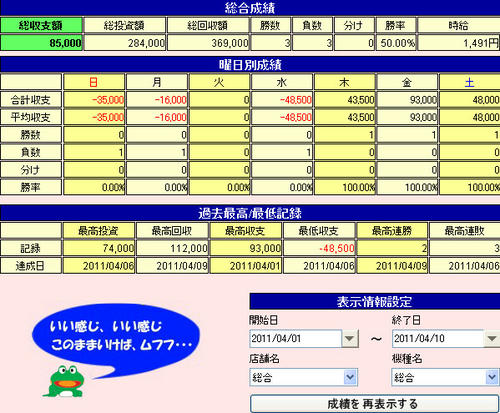Click the 終了日 field showing 2011/04/10
The height and width of the screenshot is (413, 500).
point(438,339)
